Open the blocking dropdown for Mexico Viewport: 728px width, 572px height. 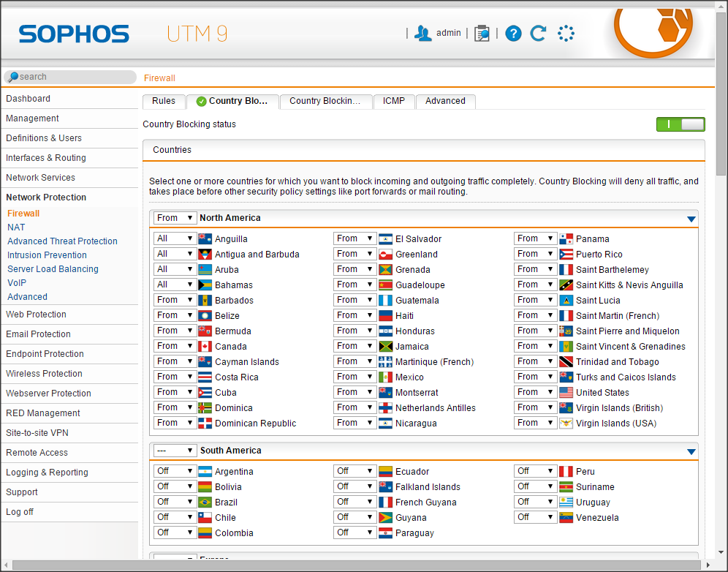tap(354, 377)
